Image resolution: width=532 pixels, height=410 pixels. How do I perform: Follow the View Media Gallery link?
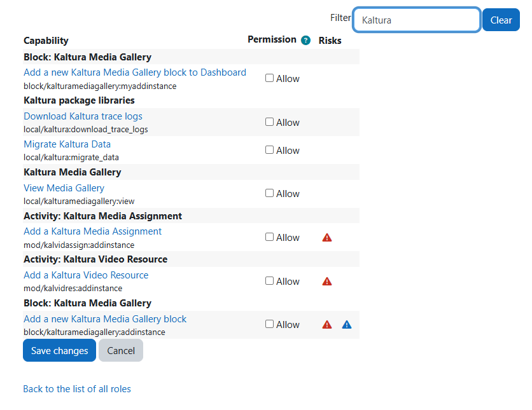(64, 188)
